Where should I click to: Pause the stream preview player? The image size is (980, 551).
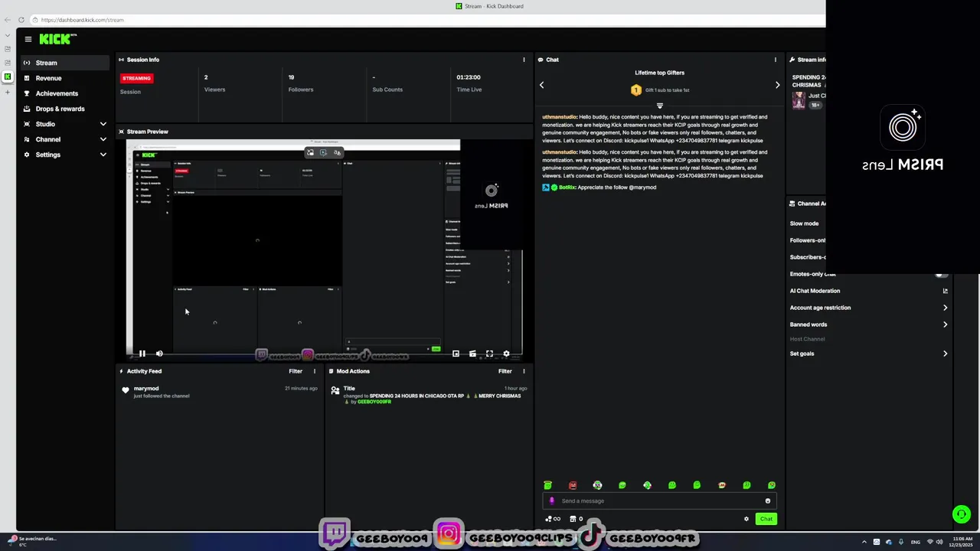coord(142,354)
